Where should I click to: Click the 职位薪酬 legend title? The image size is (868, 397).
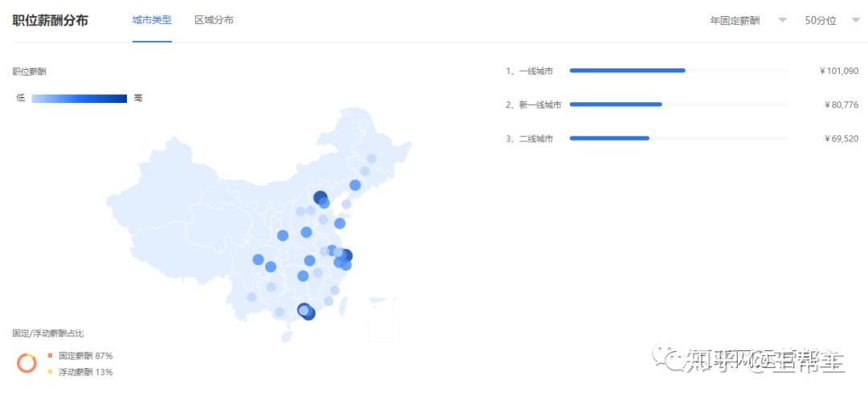30,72
